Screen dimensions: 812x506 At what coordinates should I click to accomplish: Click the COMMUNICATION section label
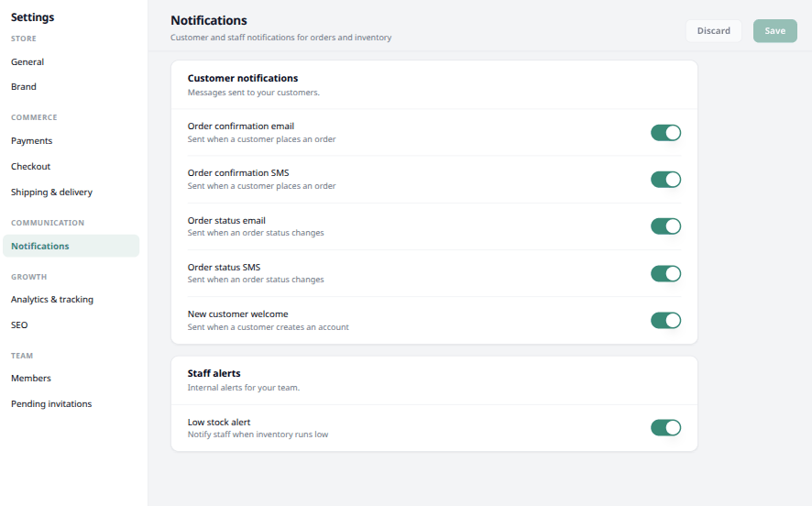(x=48, y=223)
